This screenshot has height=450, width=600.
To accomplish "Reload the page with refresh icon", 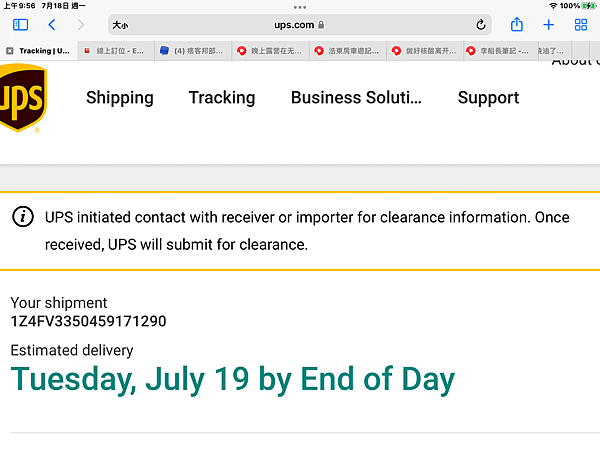I will [x=481, y=24].
